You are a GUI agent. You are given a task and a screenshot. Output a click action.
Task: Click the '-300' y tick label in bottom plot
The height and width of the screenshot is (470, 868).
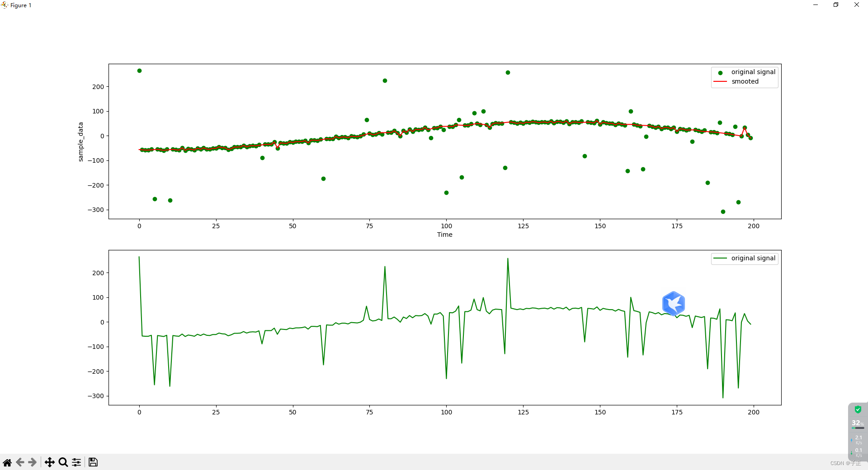tap(95, 396)
